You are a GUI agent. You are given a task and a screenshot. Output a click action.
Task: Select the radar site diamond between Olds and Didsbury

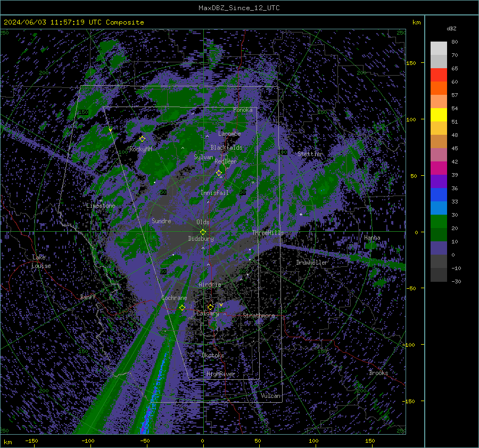(203, 232)
